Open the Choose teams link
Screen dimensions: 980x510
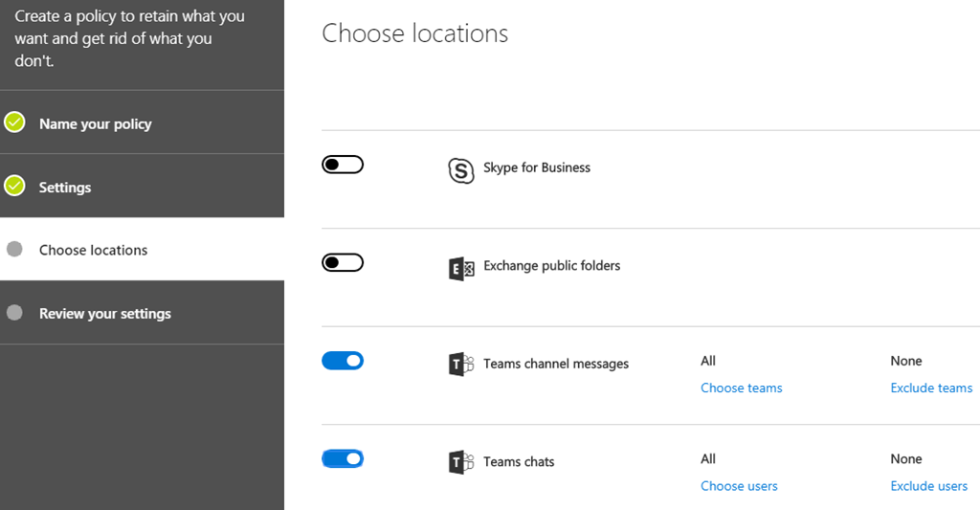pyautogui.click(x=741, y=388)
